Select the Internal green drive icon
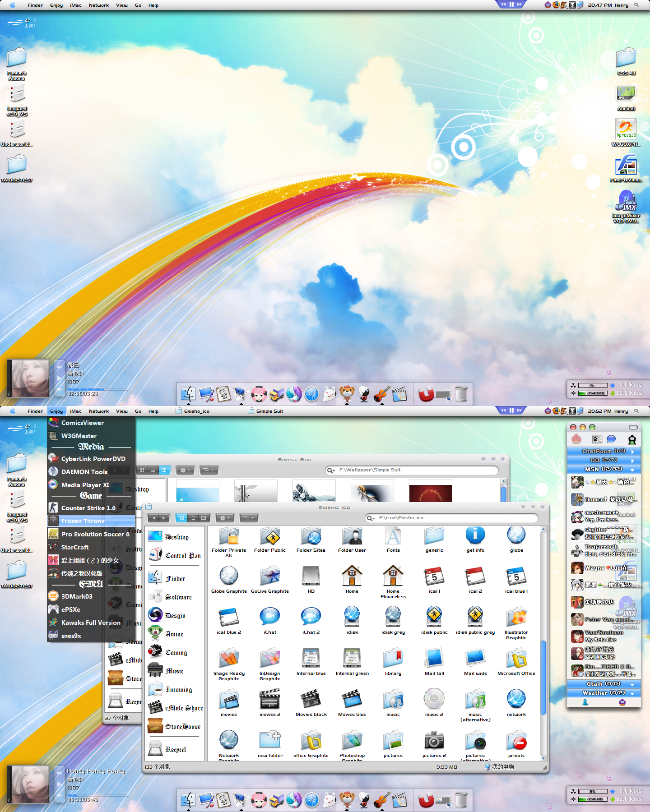The width and height of the screenshot is (650, 812). pos(352,659)
